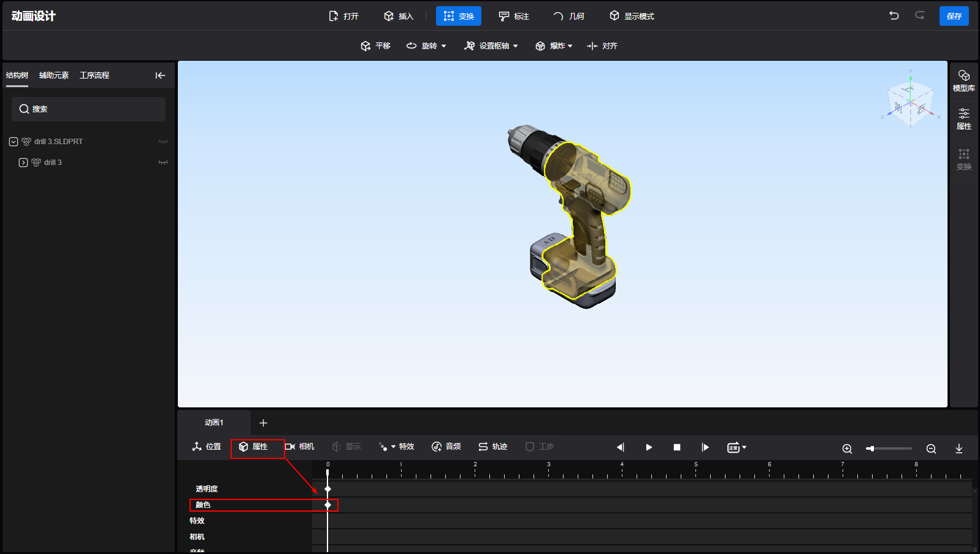Screen dimensions: 980x554
Task: Jump to next frame
Action: pos(705,447)
